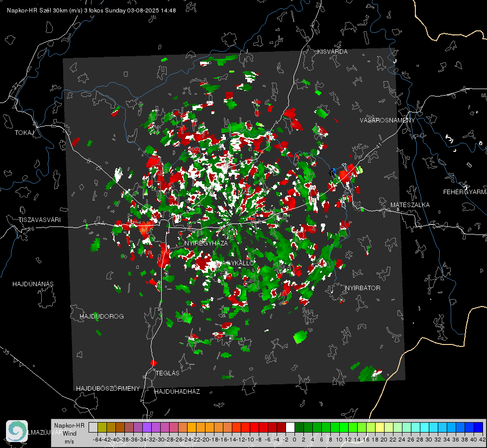This screenshot has width=487, height=448.
Task: Click the FEHÉRGYARMAT town label
Action: 465,192
